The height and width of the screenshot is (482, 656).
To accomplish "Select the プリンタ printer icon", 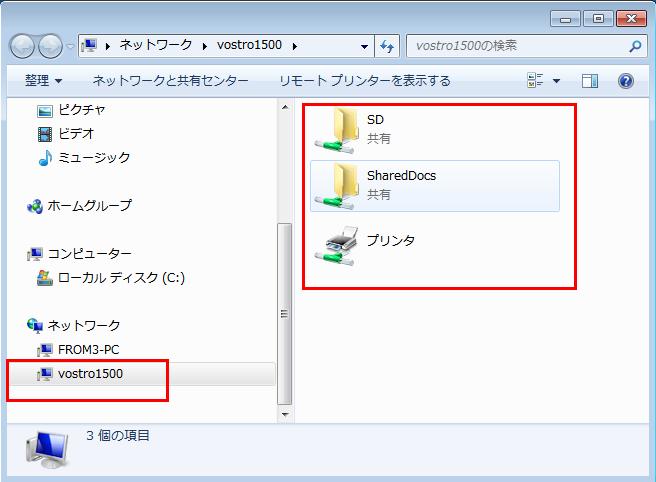I will tap(337, 246).
